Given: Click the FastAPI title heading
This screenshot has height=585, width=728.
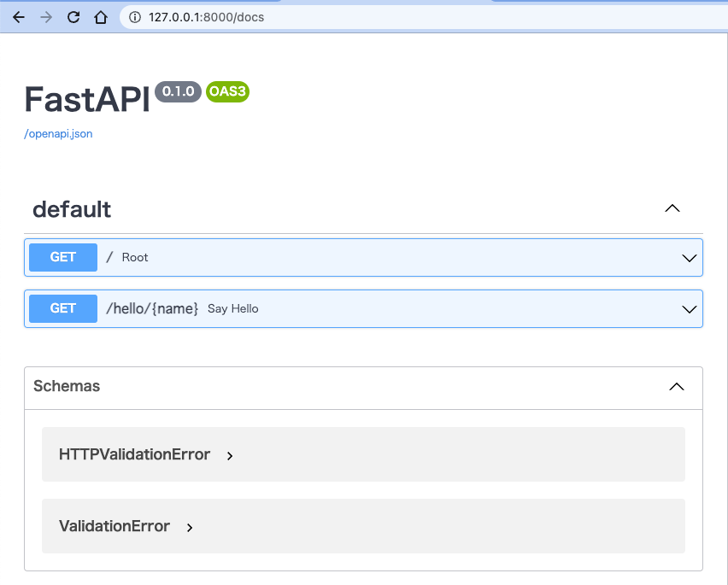Looking at the screenshot, I should point(87,99).
